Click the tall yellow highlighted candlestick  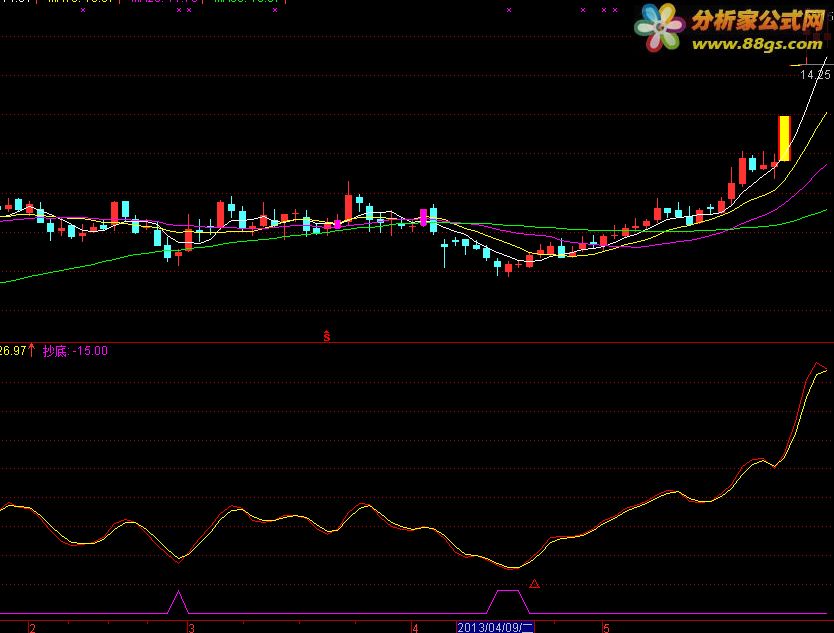[785, 138]
